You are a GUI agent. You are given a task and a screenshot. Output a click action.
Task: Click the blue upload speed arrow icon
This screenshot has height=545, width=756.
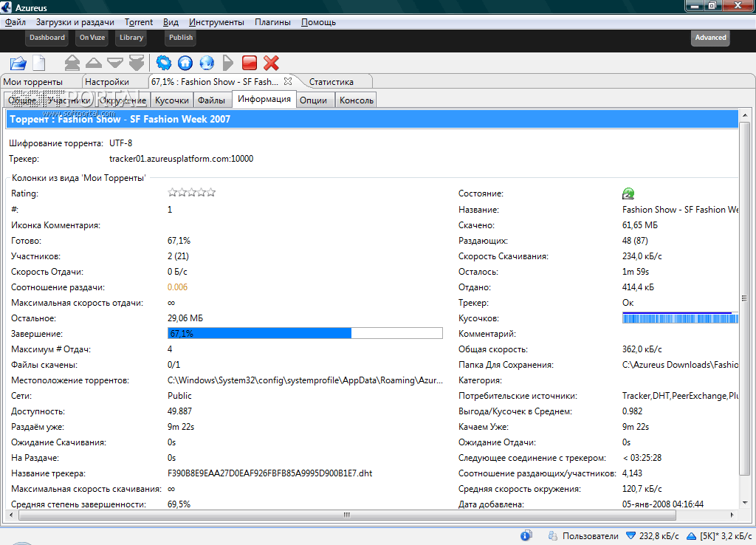pyautogui.click(x=691, y=536)
